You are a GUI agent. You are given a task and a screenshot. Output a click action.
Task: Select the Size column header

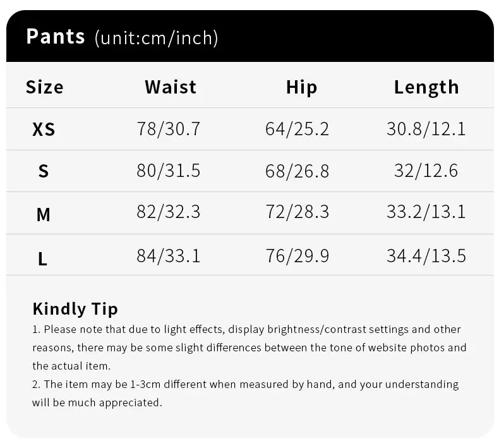click(44, 87)
